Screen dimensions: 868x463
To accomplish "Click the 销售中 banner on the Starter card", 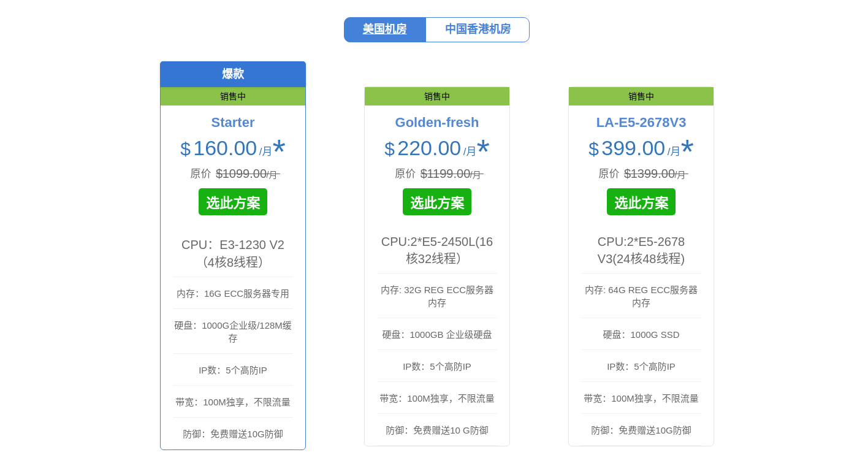I will [x=233, y=96].
